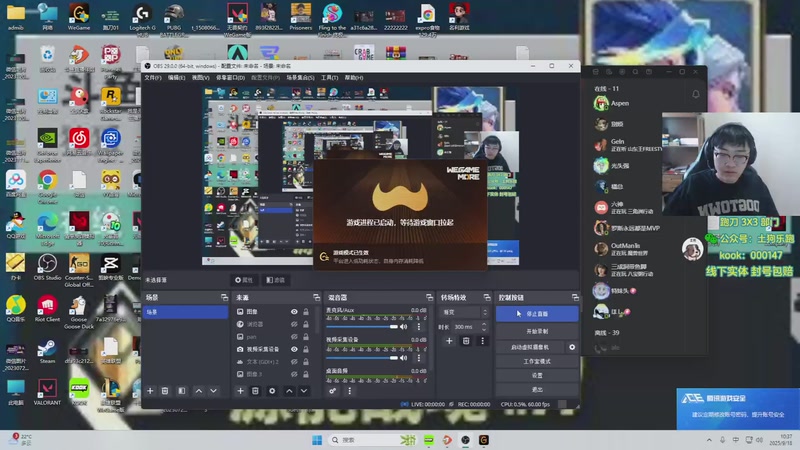Enable 工作室模式 studio mode button
The height and width of the screenshot is (450, 800).
tap(537, 361)
